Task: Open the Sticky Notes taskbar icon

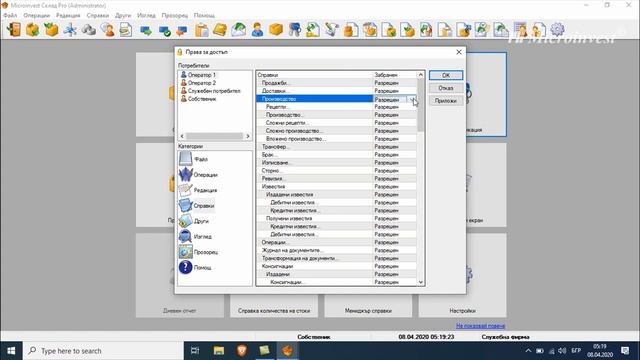Action: click(x=264, y=351)
